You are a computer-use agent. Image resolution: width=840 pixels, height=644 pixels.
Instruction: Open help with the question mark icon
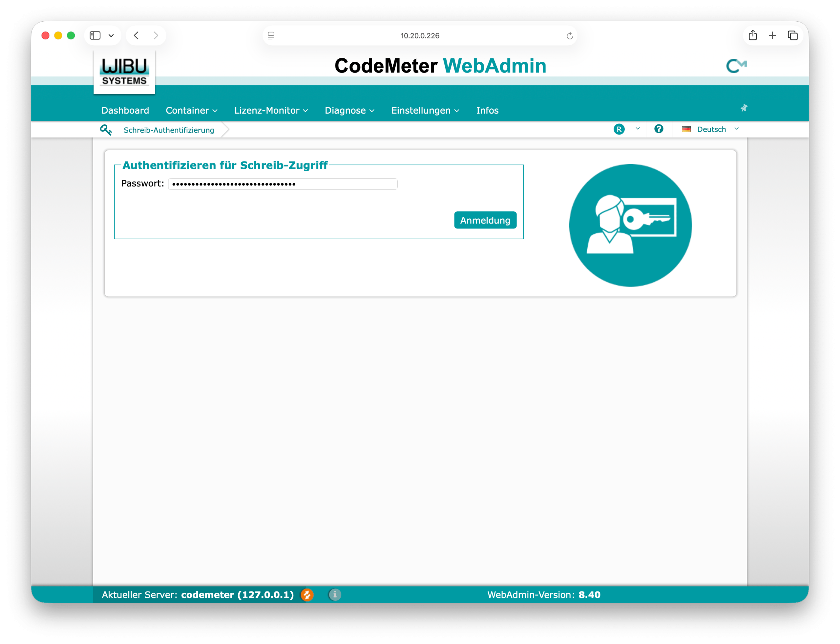tap(658, 129)
